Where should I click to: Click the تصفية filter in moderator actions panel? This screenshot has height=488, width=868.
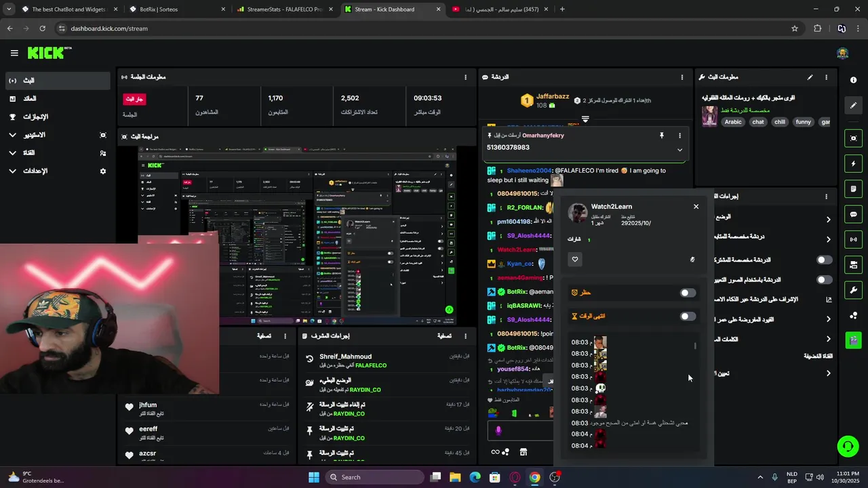point(444,335)
